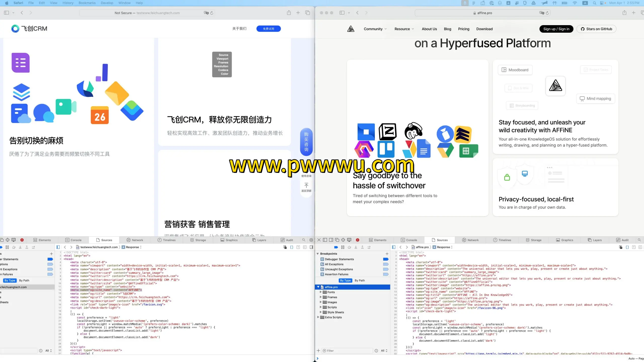This screenshot has width=644, height=362.
Task: Expand the Scripts folder in the affine.pro tree
Action: click(x=321, y=307)
